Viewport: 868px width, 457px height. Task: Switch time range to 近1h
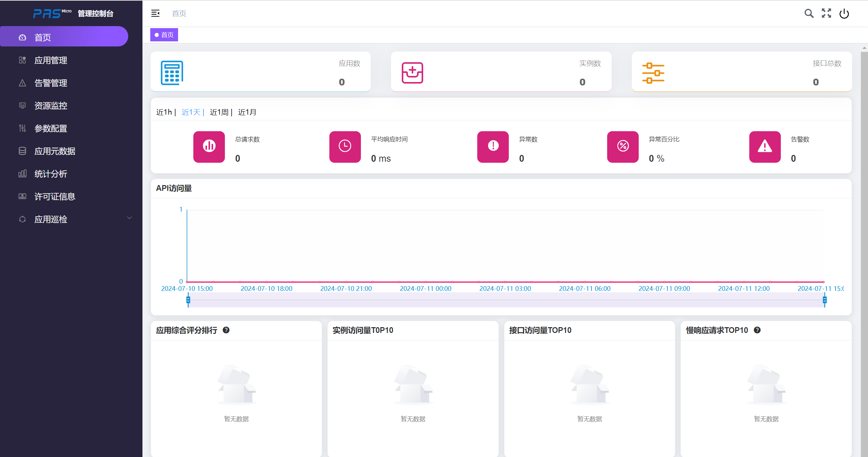pyautogui.click(x=164, y=112)
